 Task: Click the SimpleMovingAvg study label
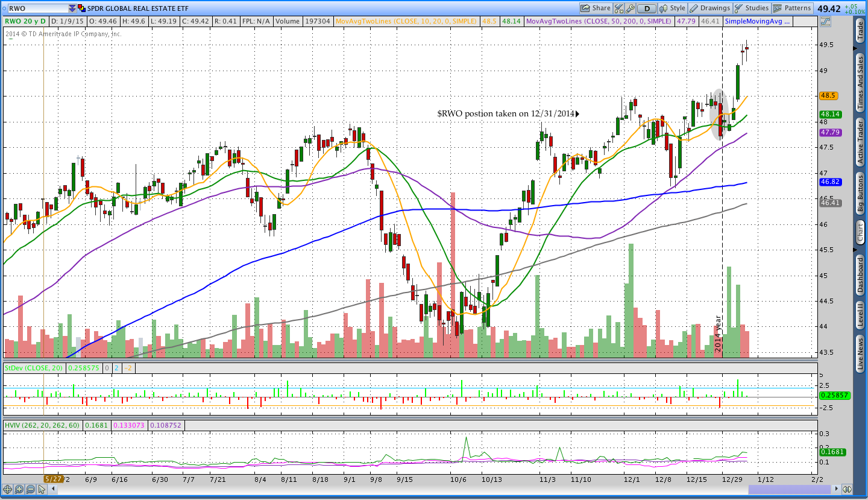click(x=758, y=21)
